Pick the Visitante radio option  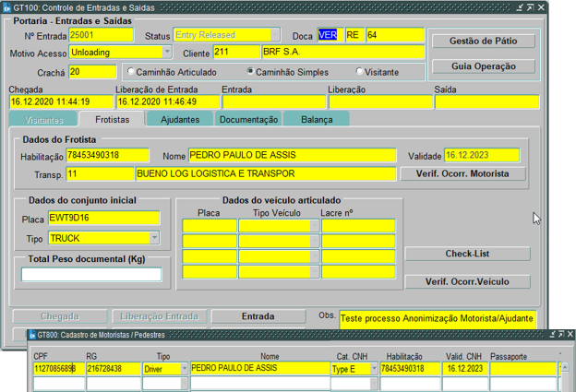(x=361, y=72)
